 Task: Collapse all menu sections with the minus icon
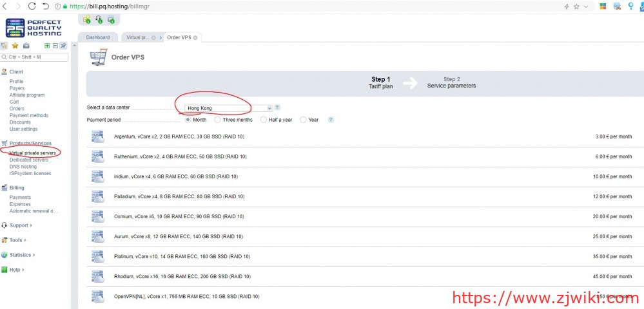[55, 46]
